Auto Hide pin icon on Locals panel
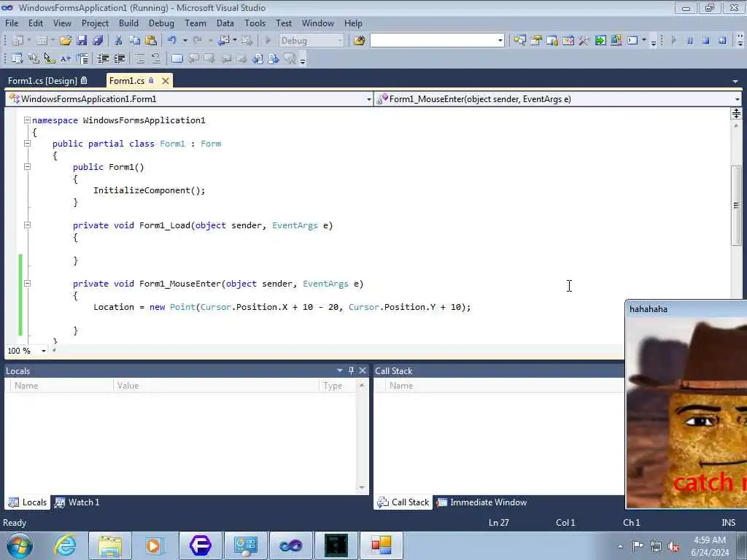Screen dimensions: 747x560 pyautogui.click(x=351, y=370)
